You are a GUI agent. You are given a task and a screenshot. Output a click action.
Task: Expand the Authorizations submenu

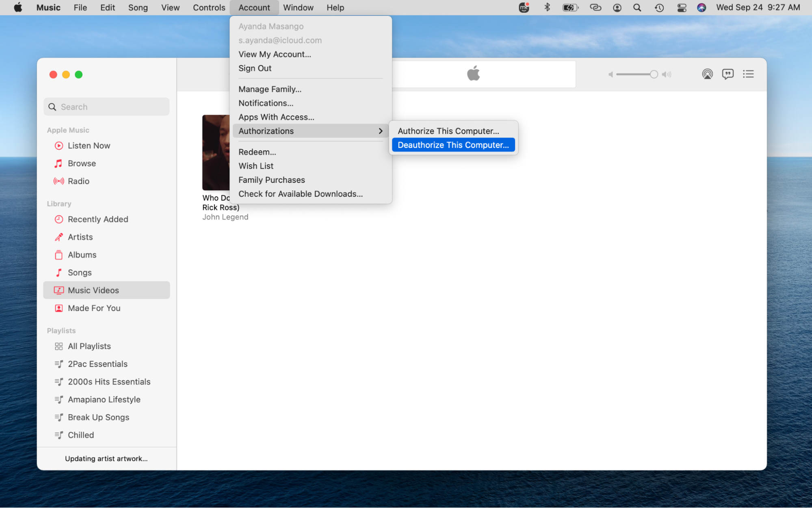266,131
